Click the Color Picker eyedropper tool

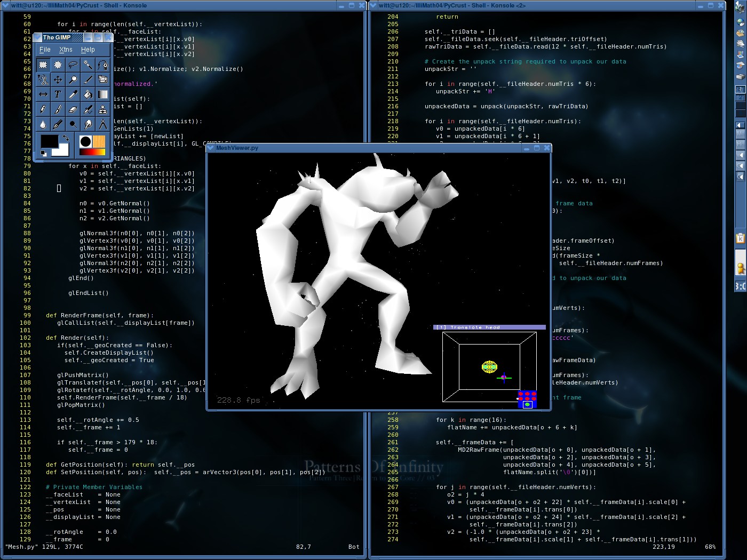tap(73, 94)
